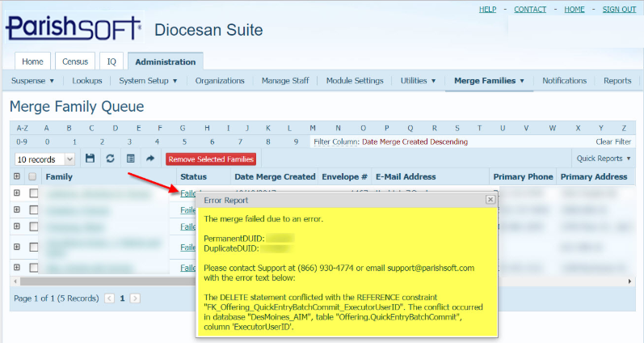Image resolution: width=644 pixels, height=343 pixels.
Task: Expand the fourth family row
Action: pyautogui.click(x=17, y=247)
